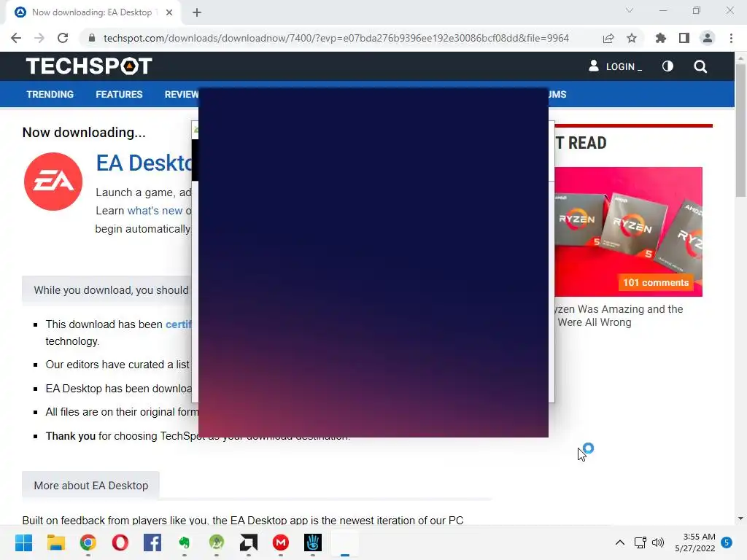Toggle Chrome side panel
Screen dimensions: 747x560
[684, 38]
